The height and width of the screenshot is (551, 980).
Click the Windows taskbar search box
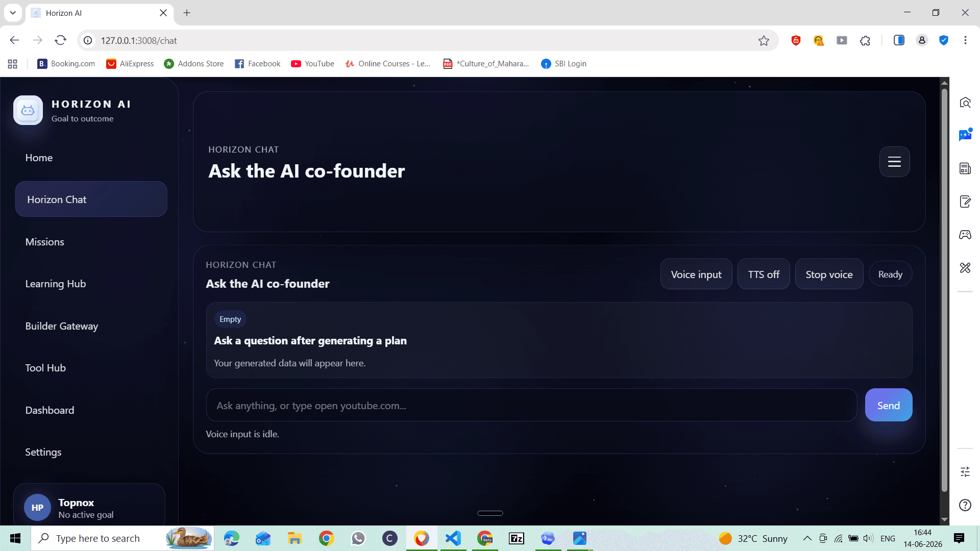pos(122,538)
